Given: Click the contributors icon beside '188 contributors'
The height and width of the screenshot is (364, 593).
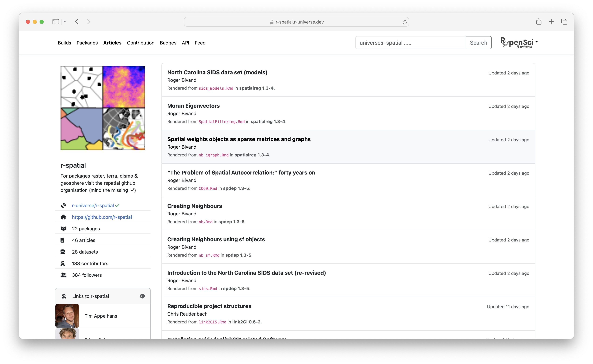Looking at the screenshot, I should pos(63,263).
